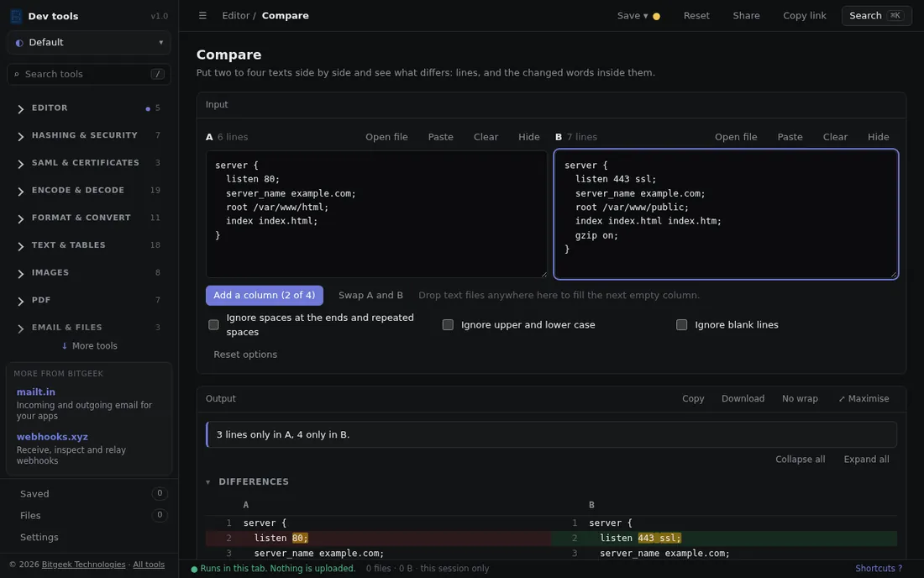
Task: Open Settings in the sidebar
Action: coord(89,538)
